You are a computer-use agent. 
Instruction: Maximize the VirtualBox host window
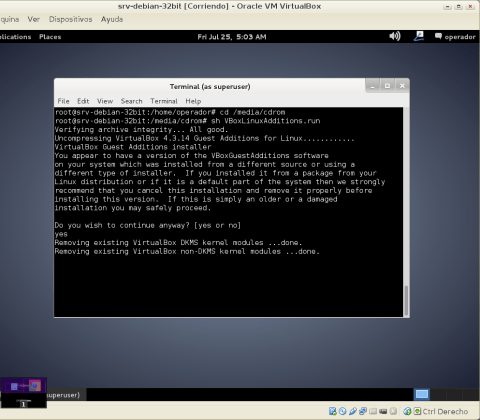459,6
